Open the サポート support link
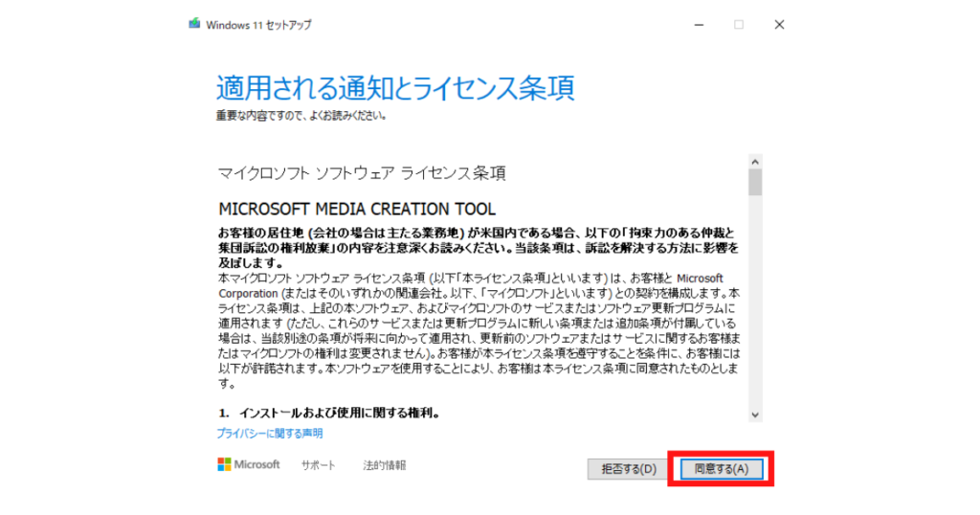The image size is (980, 515). click(x=318, y=465)
